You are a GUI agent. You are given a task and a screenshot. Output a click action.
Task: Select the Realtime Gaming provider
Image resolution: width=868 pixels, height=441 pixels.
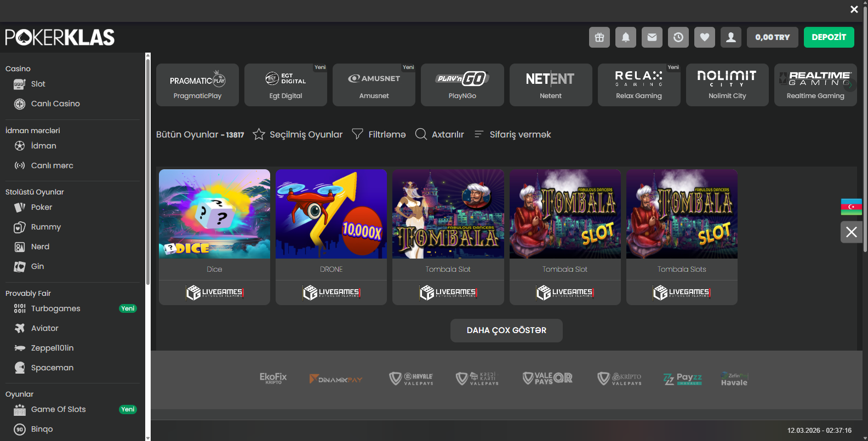click(x=815, y=85)
